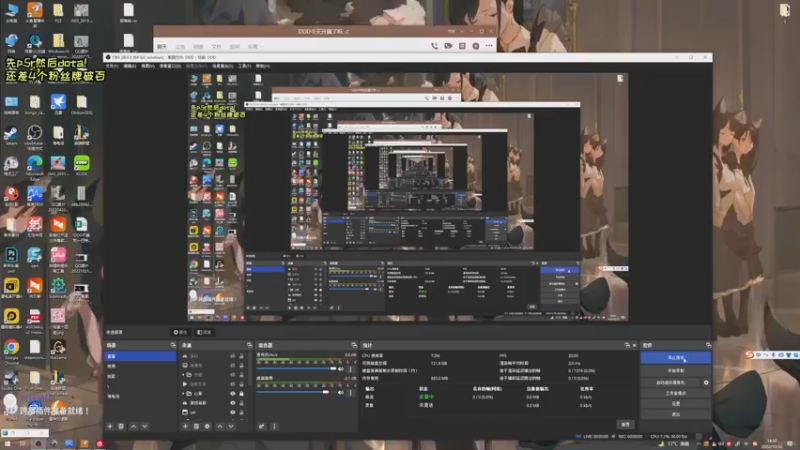This screenshot has height=450, width=800.
Task: Add a new source with the plus icon
Action: (x=185, y=426)
